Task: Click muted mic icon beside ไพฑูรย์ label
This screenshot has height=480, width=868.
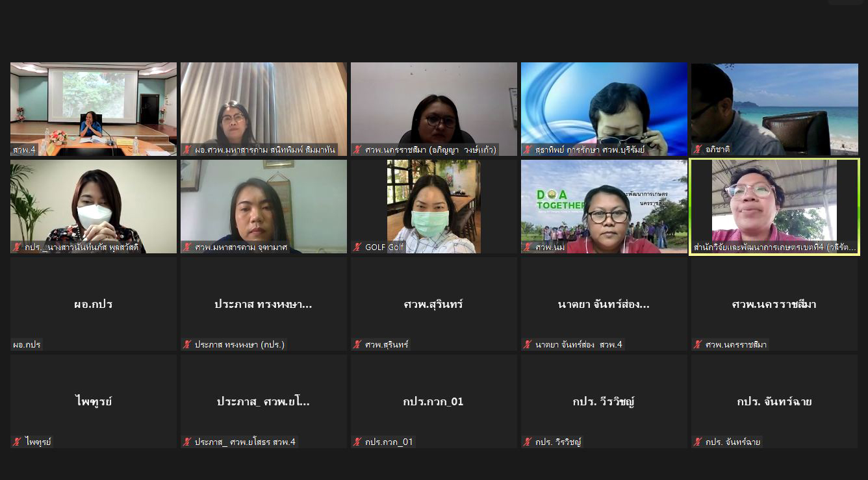Action: [17, 442]
